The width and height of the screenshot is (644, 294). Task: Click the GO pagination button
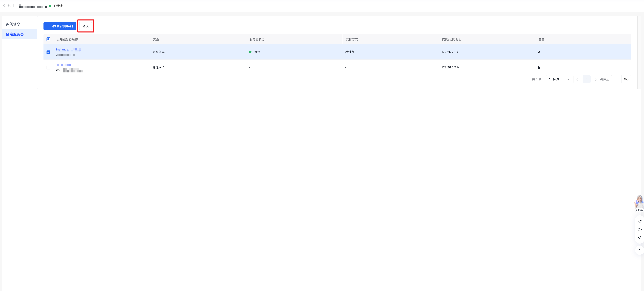pyautogui.click(x=626, y=79)
